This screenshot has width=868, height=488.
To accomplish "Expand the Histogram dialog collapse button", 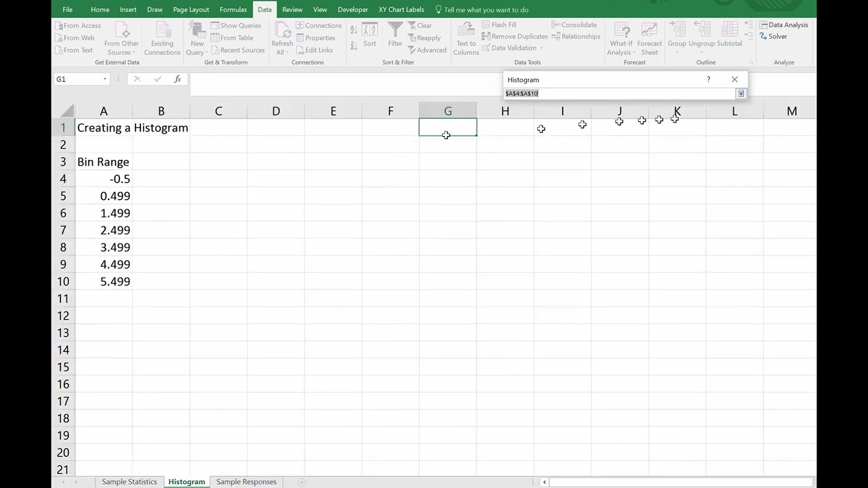I will pos(741,94).
